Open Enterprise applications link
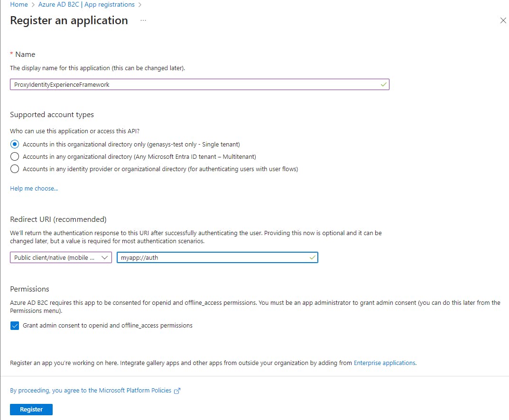The image size is (509, 420). coord(385,363)
